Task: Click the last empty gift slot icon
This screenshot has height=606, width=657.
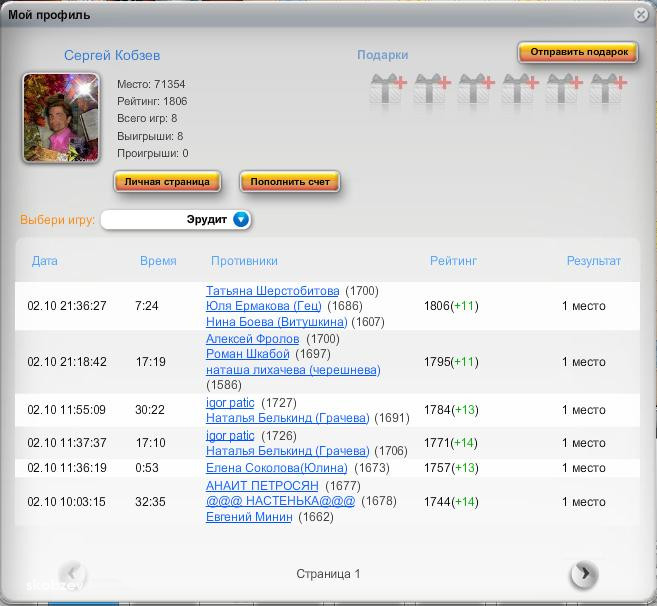Action: (x=608, y=89)
